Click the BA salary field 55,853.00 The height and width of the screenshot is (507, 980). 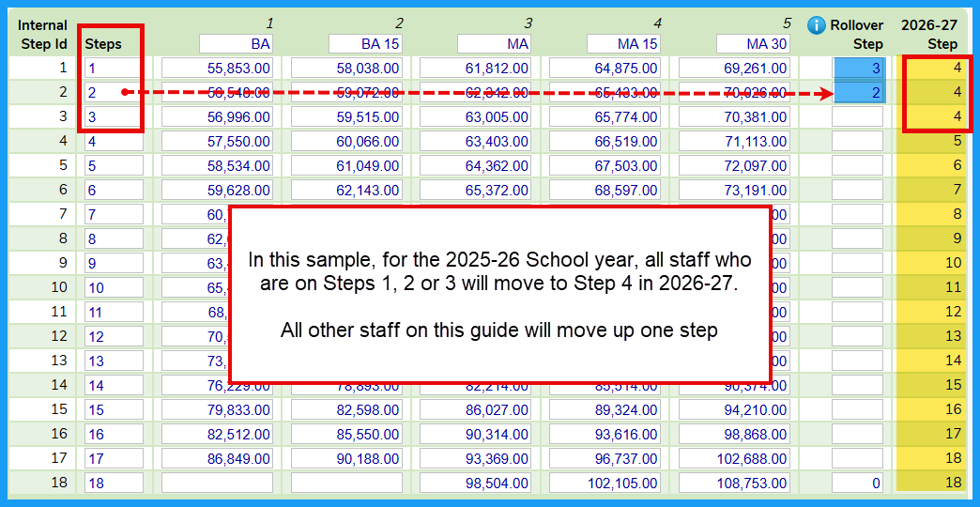tap(218, 68)
